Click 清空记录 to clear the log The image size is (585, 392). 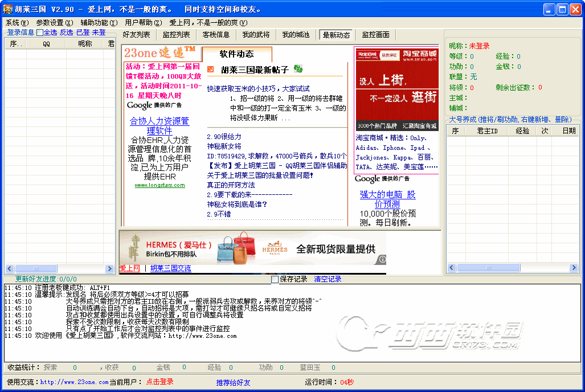pos(328,279)
